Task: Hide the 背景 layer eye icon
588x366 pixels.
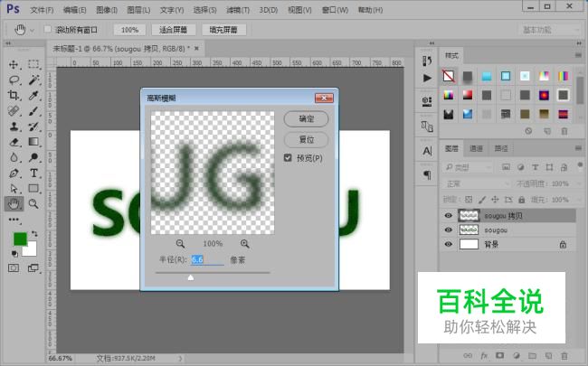Action: click(x=448, y=244)
